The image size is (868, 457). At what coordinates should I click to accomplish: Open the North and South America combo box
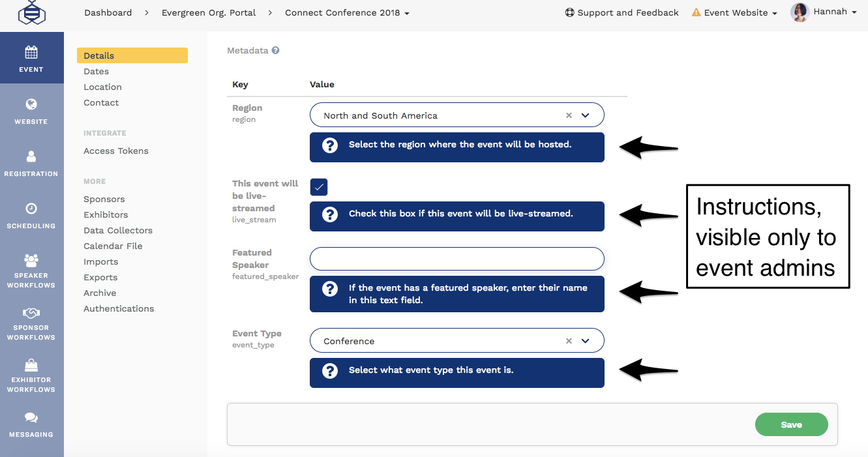point(457,115)
